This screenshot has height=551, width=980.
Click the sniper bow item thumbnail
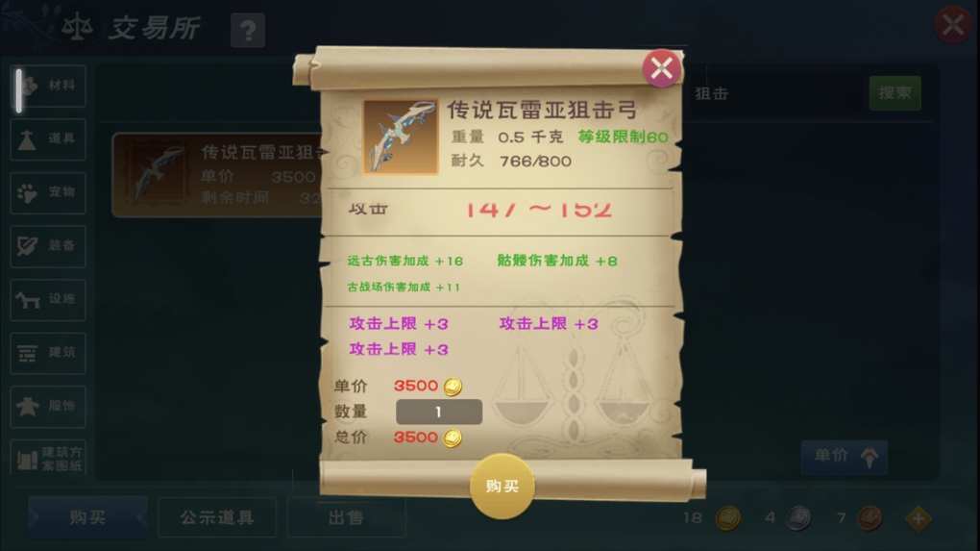(x=401, y=137)
